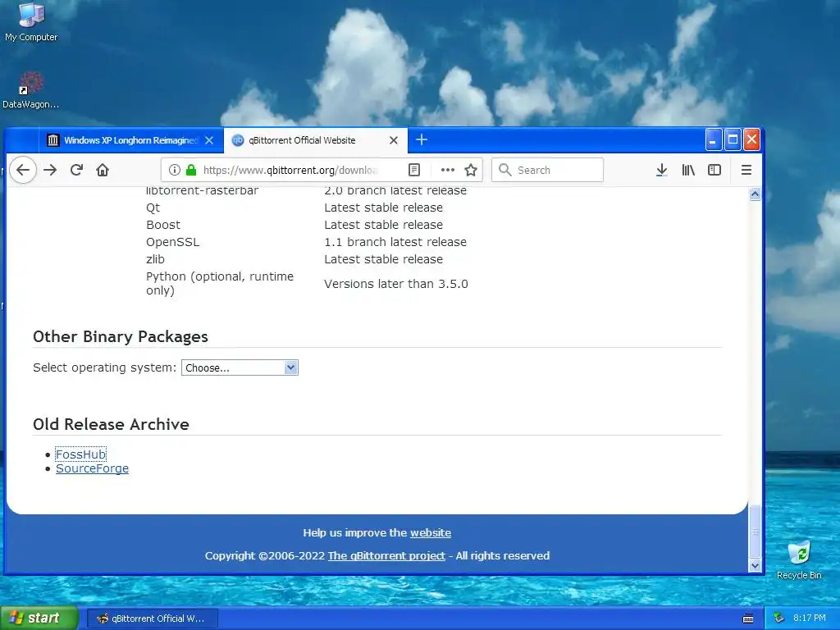Viewport: 840px width, 630px height.
Task: Click the green padlock security icon
Action: pos(190,170)
